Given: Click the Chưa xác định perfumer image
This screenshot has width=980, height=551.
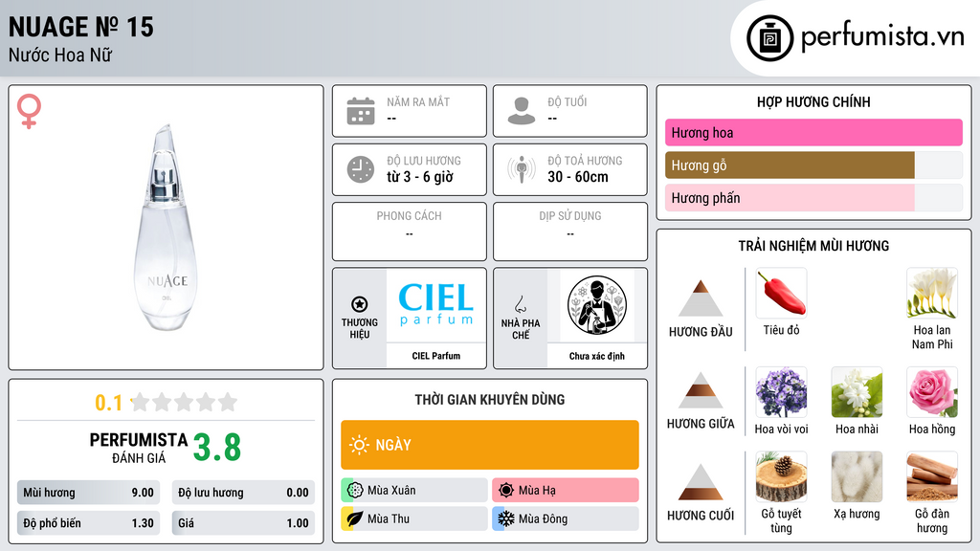Looking at the screenshot, I should pos(597,305).
